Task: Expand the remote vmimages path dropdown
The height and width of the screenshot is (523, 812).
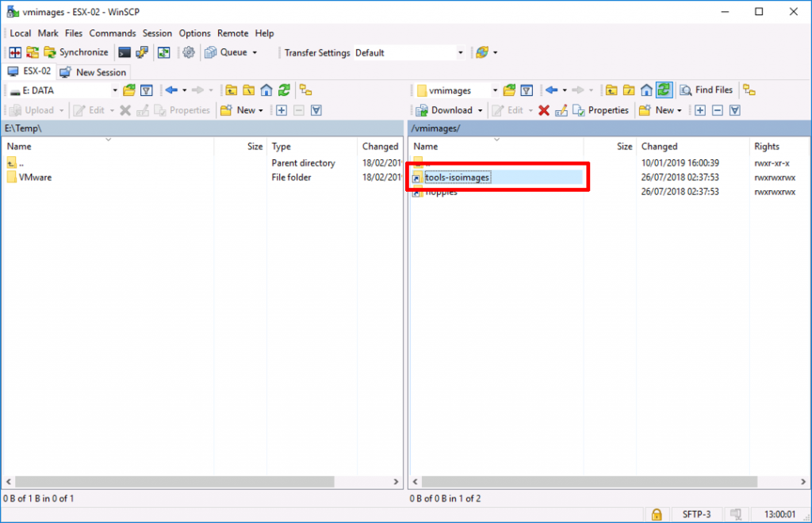Action: click(x=494, y=90)
